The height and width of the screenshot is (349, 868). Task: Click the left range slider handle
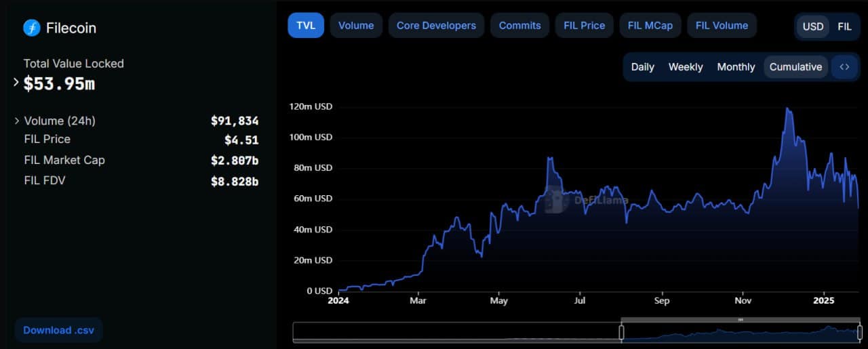(620, 332)
